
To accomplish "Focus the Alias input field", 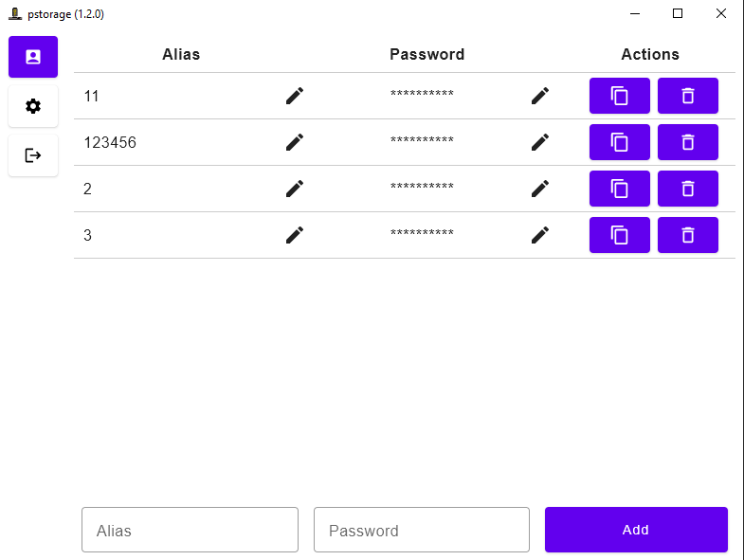I will point(190,530).
